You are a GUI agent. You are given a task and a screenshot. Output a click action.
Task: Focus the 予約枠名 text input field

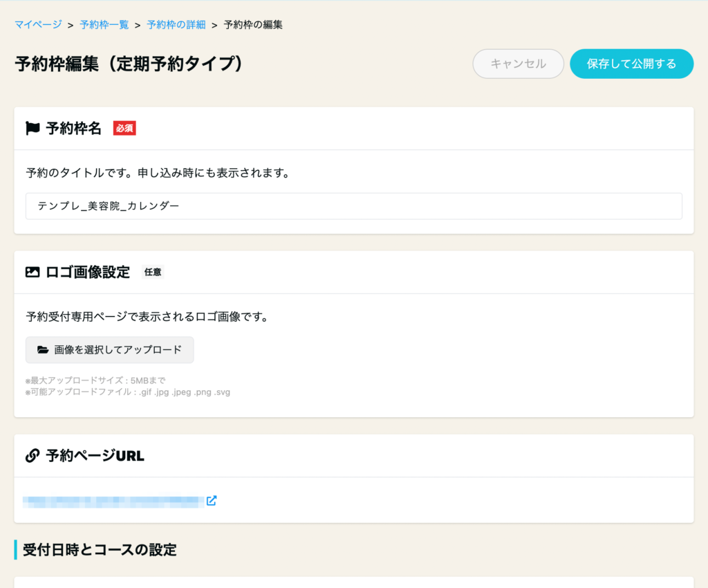coord(353,206)
